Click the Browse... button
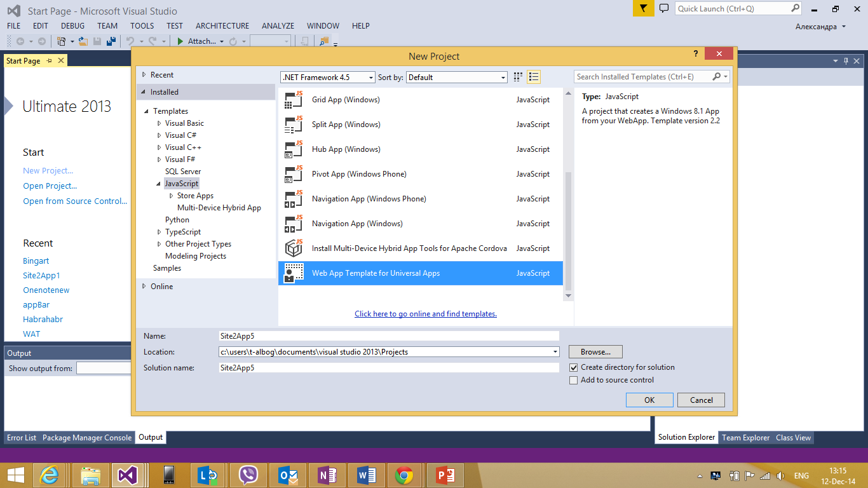Image resolution: width=868 pixels, height=488 pixels. pos(595,351)
